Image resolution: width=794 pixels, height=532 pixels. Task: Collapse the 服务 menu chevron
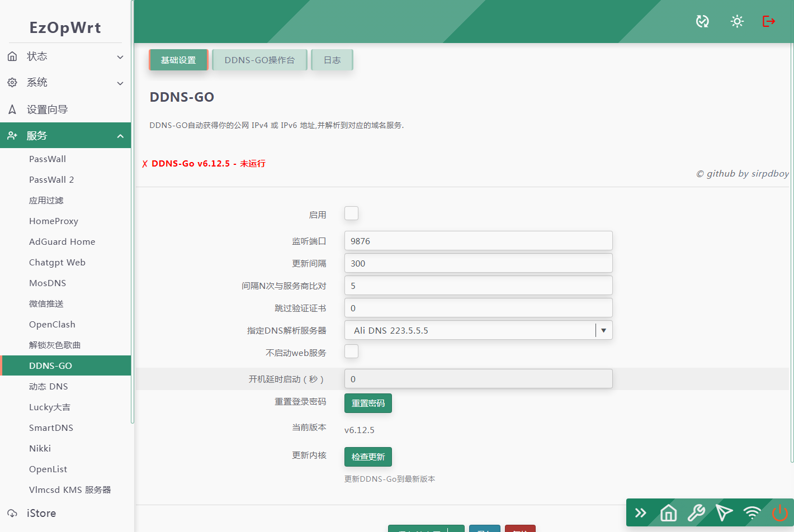click(x=120, y=136)
